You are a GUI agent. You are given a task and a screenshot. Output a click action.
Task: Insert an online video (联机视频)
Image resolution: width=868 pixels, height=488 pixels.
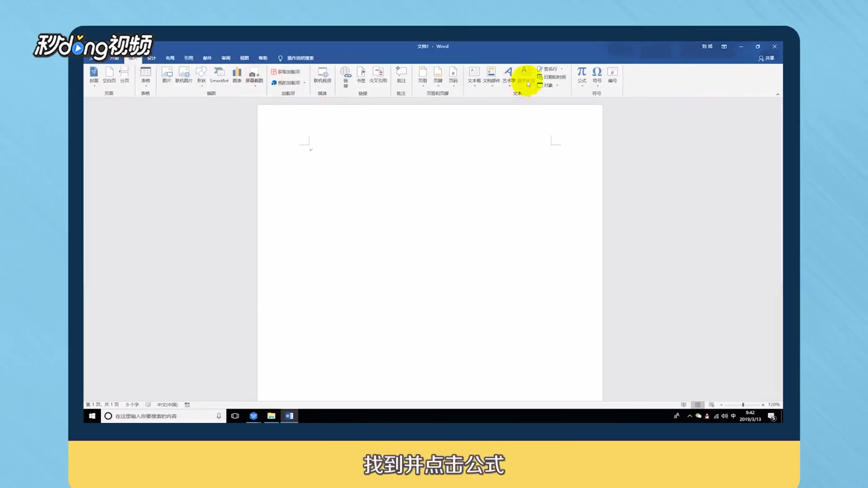click(322, 75)
